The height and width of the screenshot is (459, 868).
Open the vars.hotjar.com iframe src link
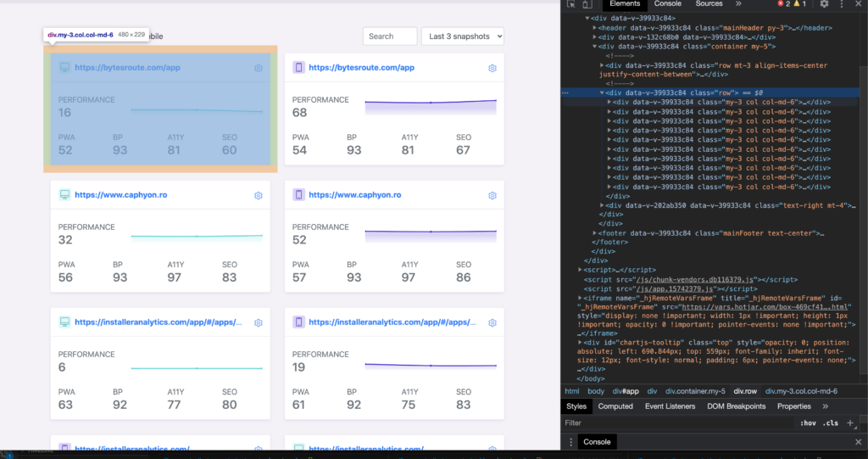click(765, 306)
